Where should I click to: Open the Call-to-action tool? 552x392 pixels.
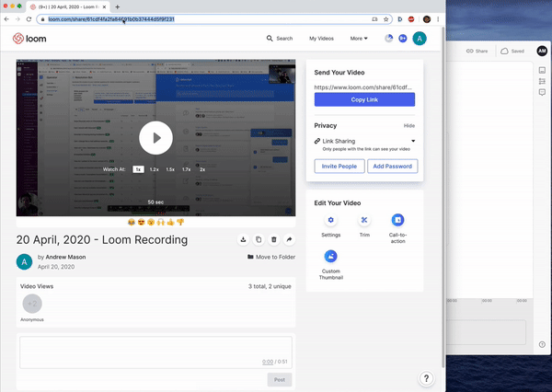coord(397,220)
